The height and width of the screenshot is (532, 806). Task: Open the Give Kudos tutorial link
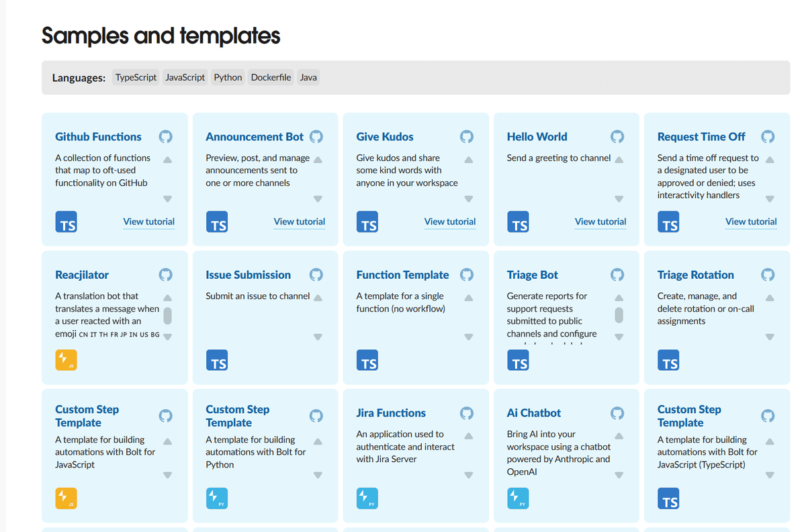click(449, 222)
